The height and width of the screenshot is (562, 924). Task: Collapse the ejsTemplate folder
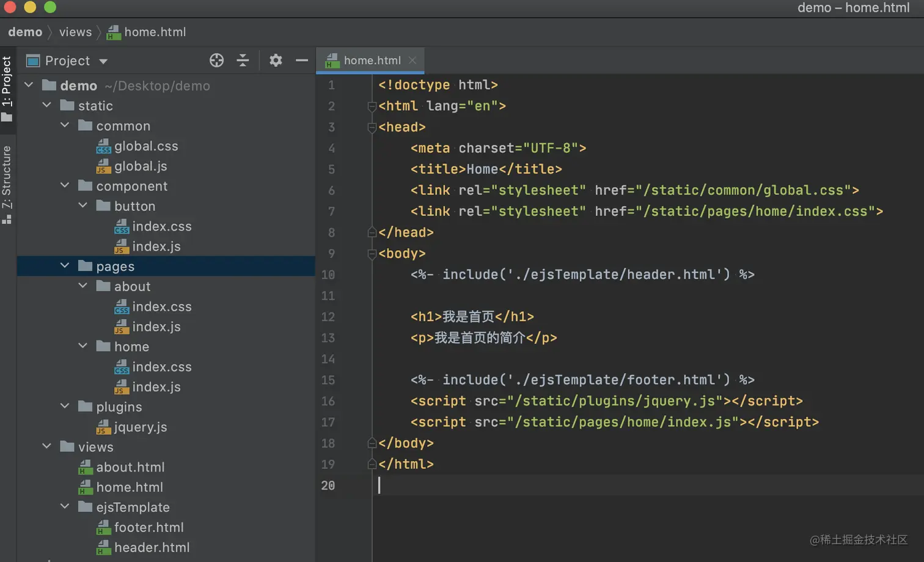(65, 506)
